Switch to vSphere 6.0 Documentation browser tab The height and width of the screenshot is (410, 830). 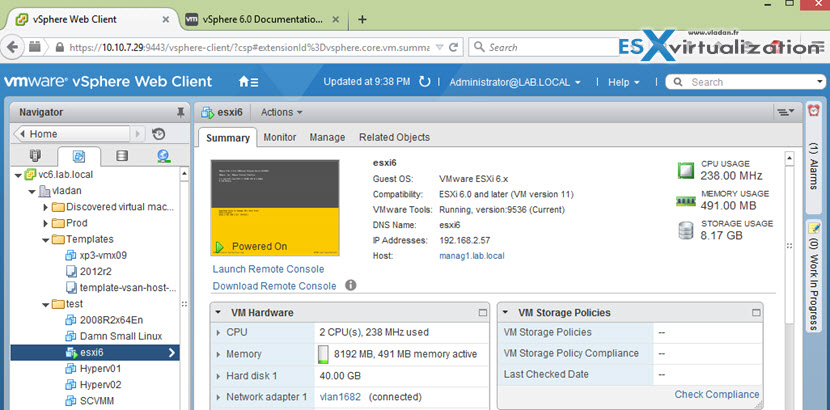(261, 20)
